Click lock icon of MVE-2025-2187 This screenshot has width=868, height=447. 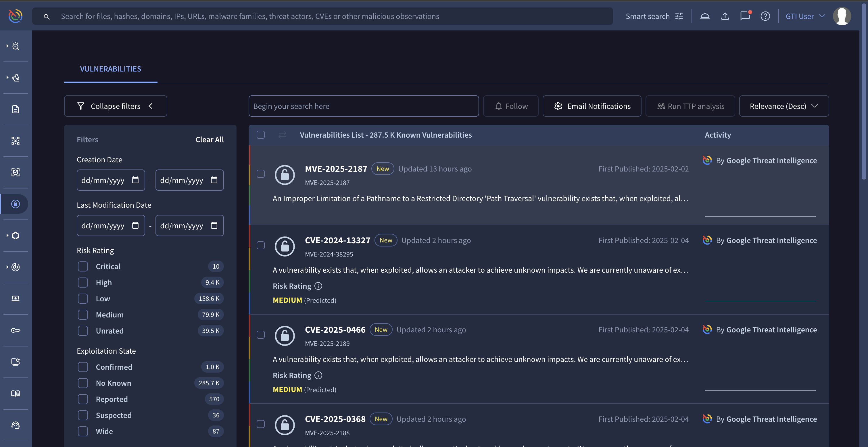pos(285,174)
